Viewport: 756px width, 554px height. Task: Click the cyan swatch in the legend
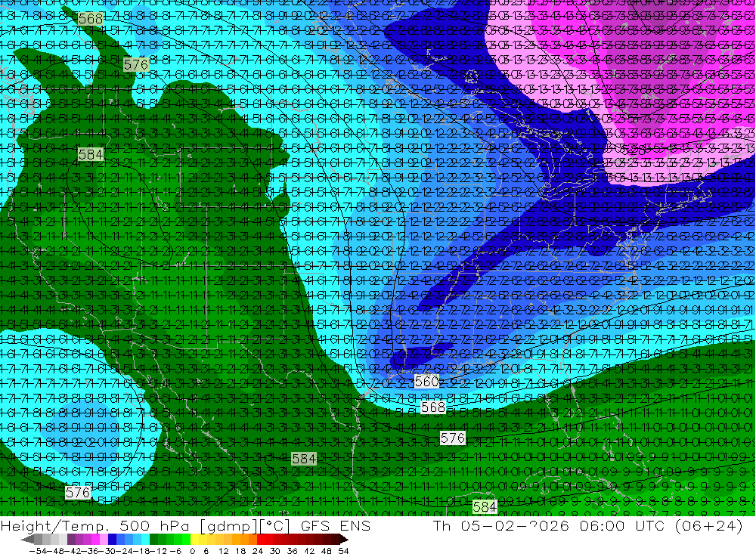click(145, 540)
